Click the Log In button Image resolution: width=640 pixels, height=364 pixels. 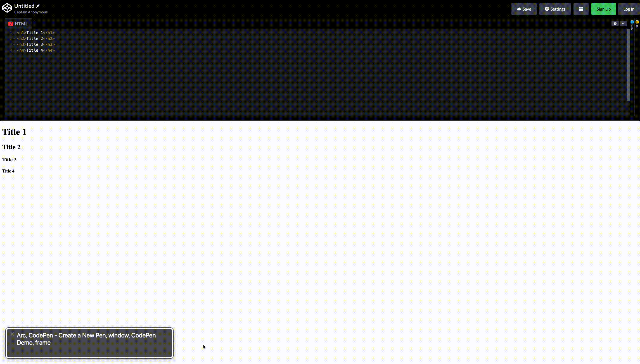(629, 9)
